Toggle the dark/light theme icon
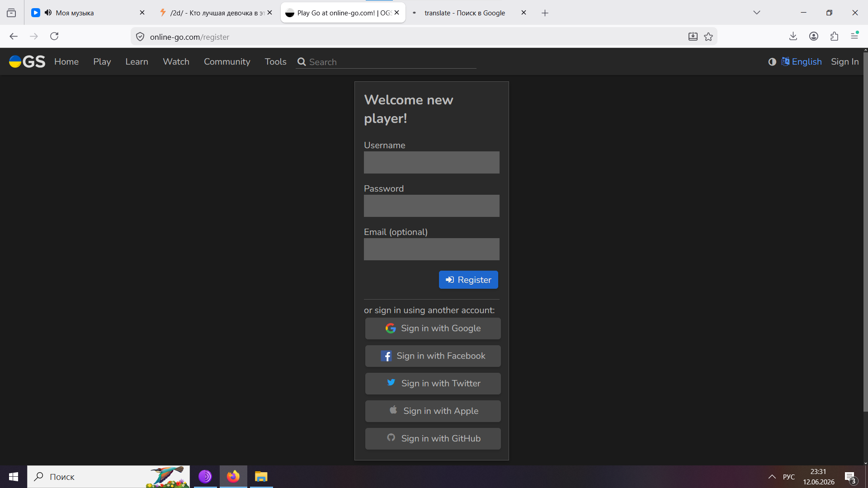 (x=772, y=62)
